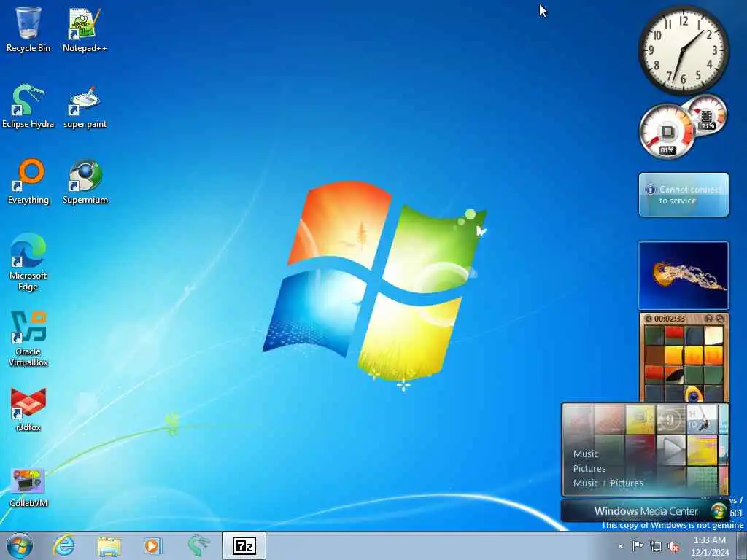Click the Eclipse Hydra dragon taskbar icon
The image size is (747, 560).
click(198, 545)
